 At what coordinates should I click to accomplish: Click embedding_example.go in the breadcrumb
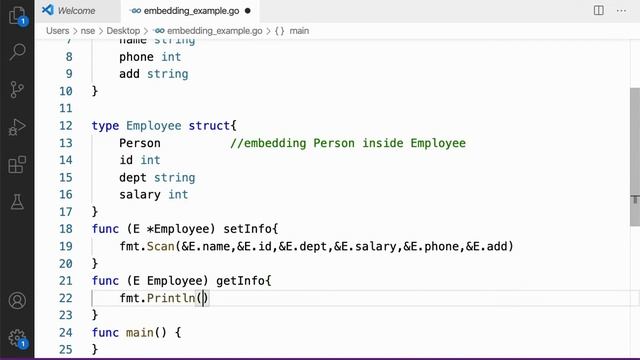[x=215, y=31]
